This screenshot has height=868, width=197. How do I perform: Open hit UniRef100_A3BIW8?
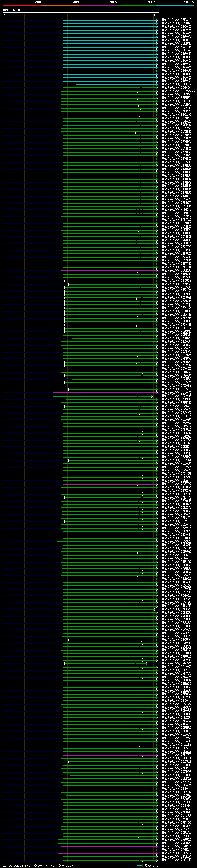point(177,101)
